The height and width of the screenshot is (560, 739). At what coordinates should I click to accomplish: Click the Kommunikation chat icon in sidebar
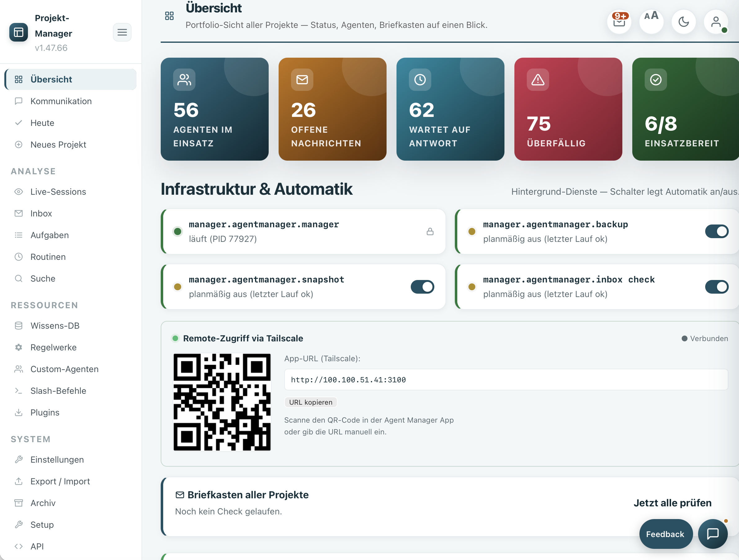coord(19,101)
